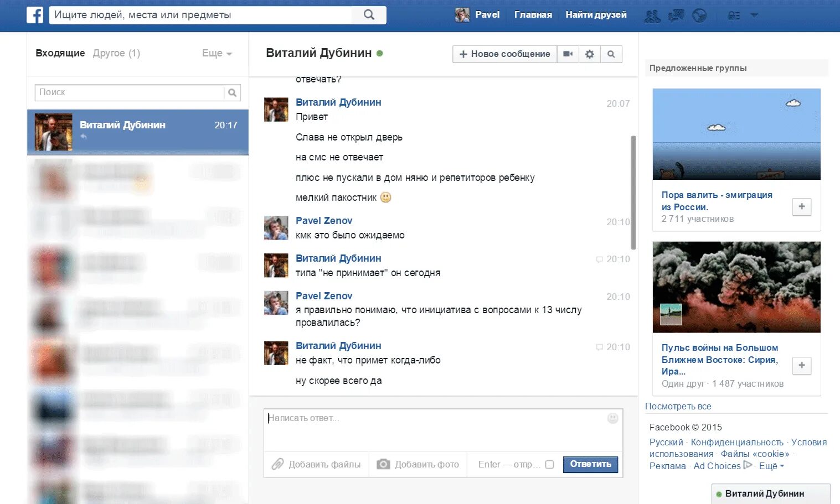Expand 'Ещё' footer dropdown
The image size is (840, 504).
point(771,466)
